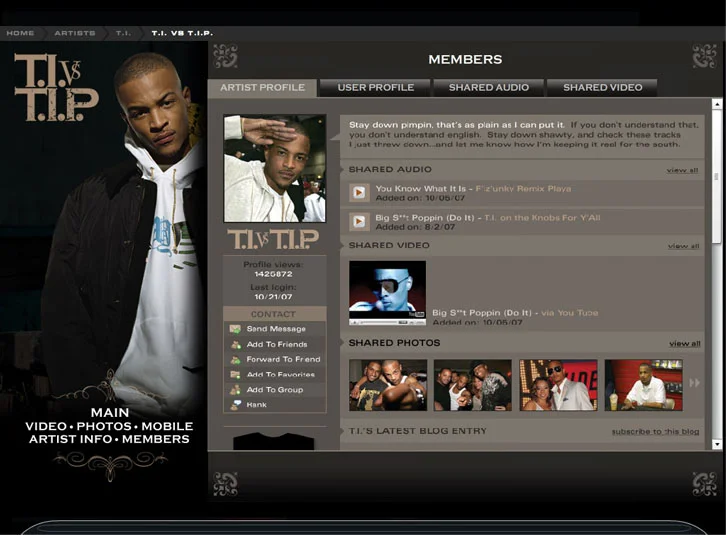Click the T.I. vs T.I.P. logo top left
Viewport: 726px width, 535px height.
click(56, 88)
